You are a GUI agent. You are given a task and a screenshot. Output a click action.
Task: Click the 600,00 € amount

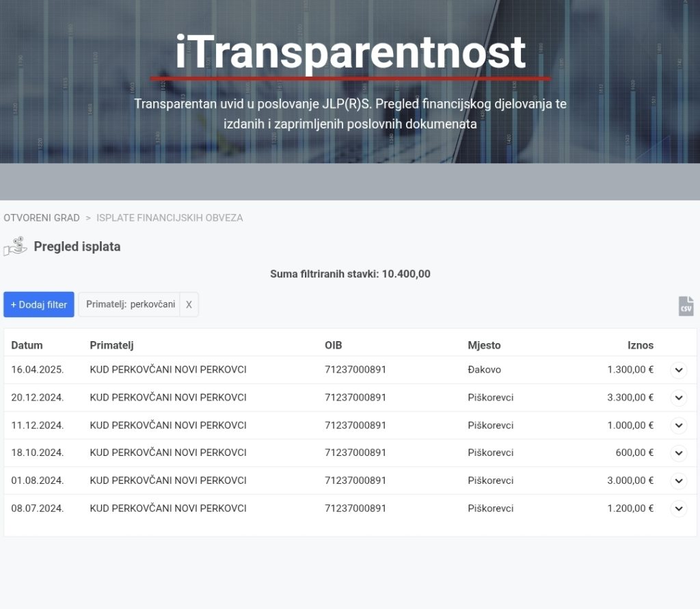point(634,452)
